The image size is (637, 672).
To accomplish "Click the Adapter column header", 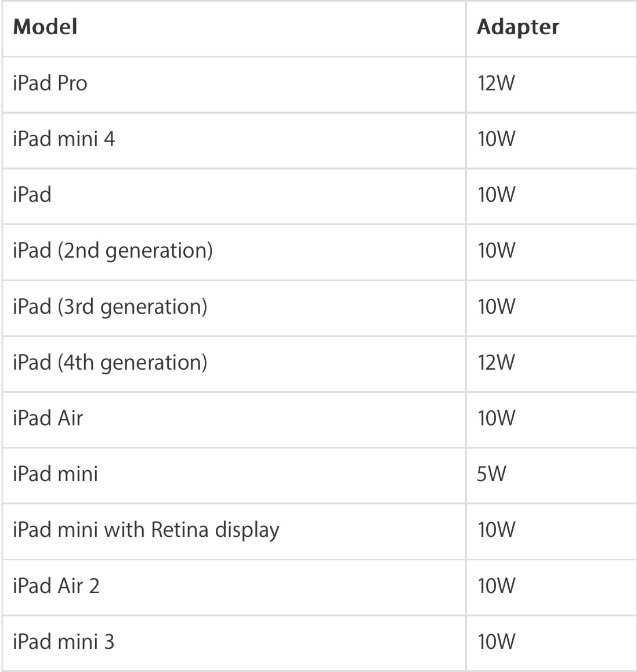I will (551, 28).
